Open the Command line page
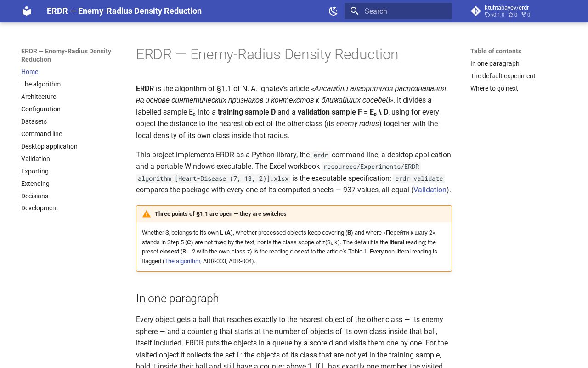This screenshot has height=368, width=588. (x=41, y=134)
